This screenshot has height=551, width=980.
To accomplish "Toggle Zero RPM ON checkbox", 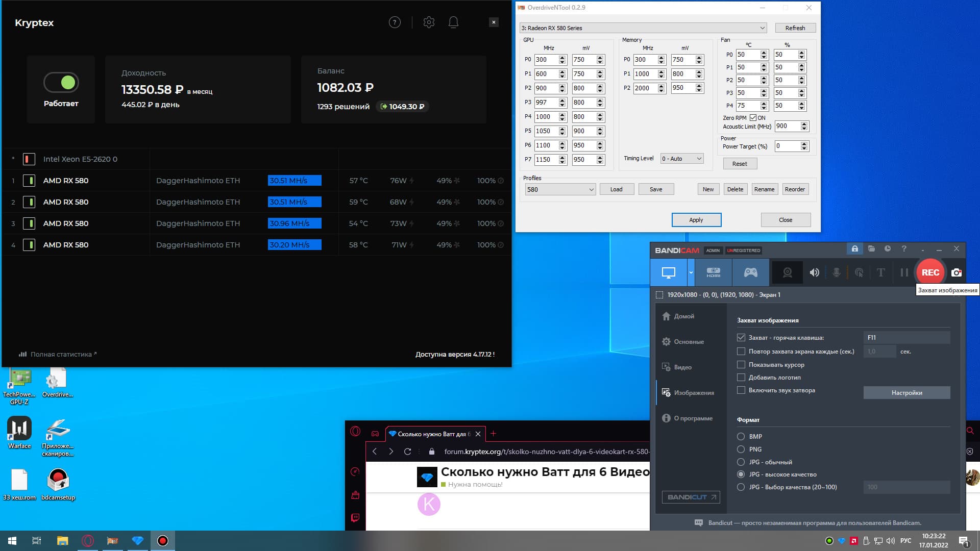I will click(x=753, y=118).
